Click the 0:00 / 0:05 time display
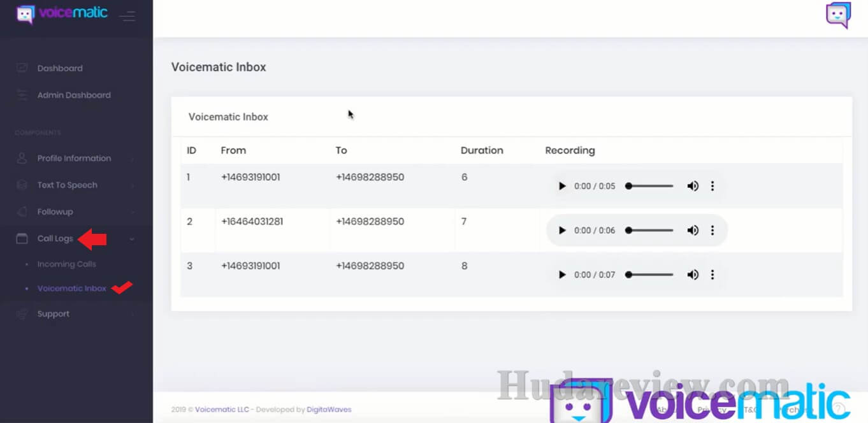The height and width of the screenshot is (423, 868). point(595,186)
